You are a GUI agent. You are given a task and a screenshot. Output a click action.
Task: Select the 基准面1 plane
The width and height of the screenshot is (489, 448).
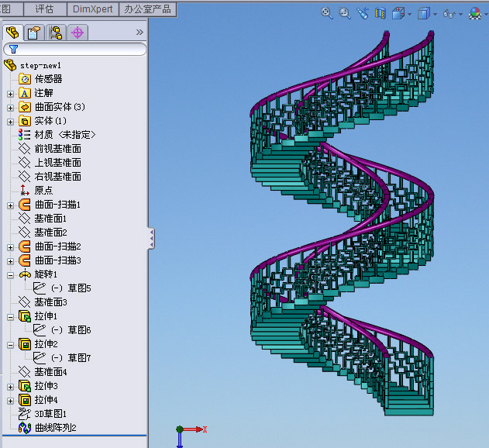(50, 219)
